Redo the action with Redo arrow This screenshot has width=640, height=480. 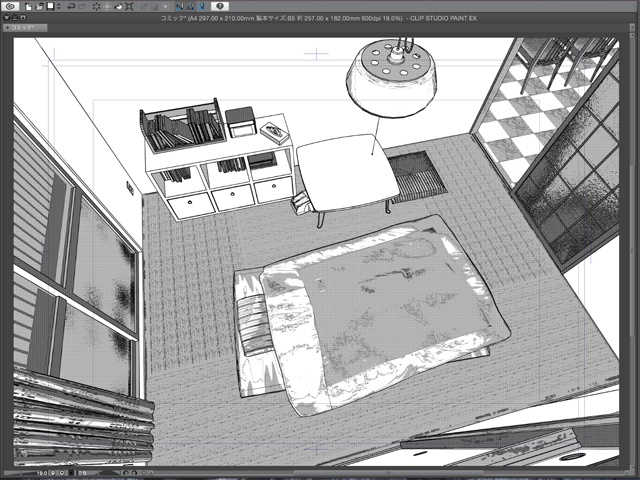(x=82, y=7)
